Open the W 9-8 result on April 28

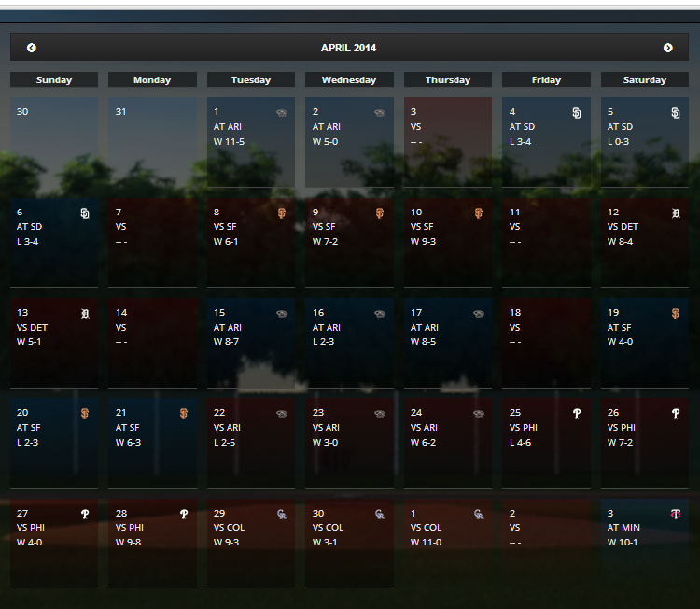pos(129,543)
